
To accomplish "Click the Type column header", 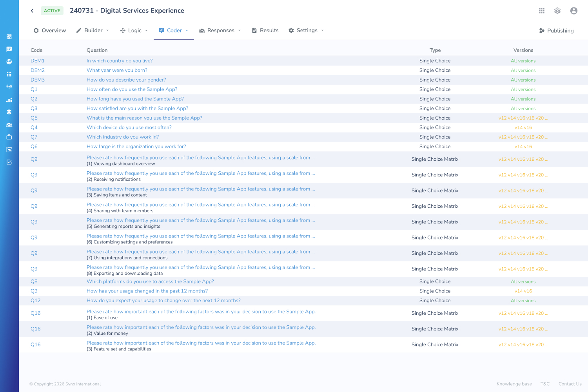I will pyautogui.click(x=435, y=50).
